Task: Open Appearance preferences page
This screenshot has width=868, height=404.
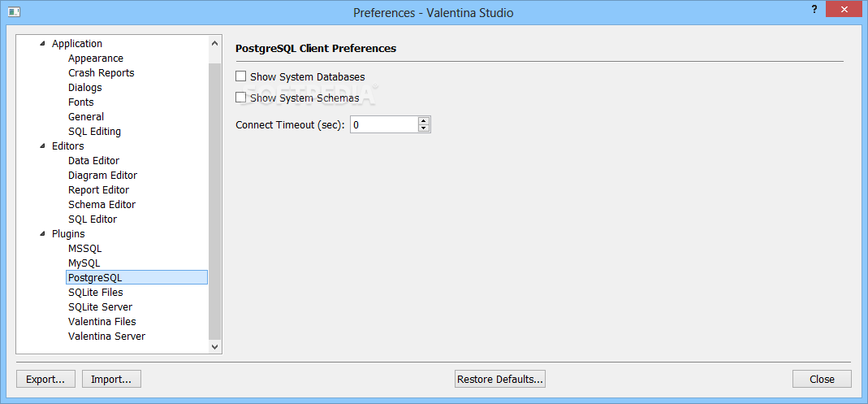Action: pos(96,59)
